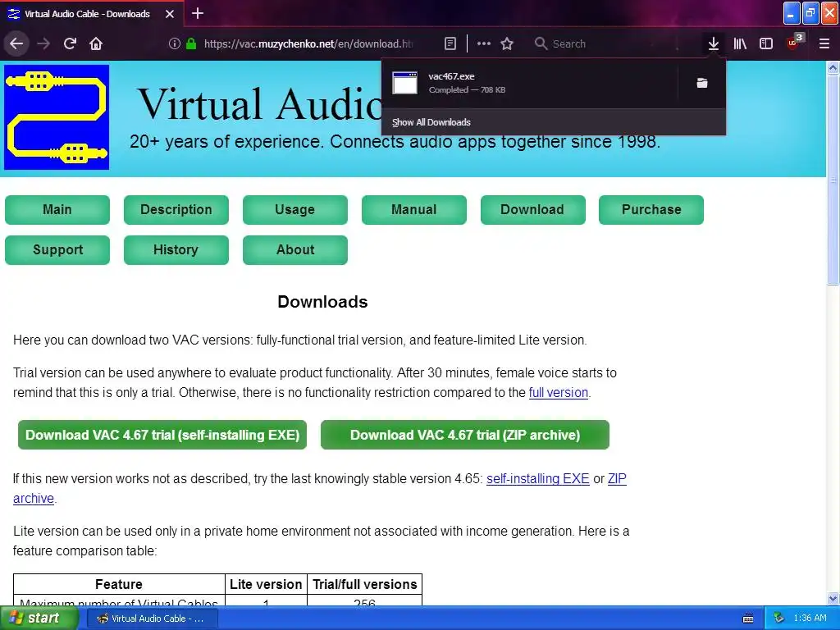840x630 pixels.
Task: Open a new browser tab
Action: pos(198,13)
